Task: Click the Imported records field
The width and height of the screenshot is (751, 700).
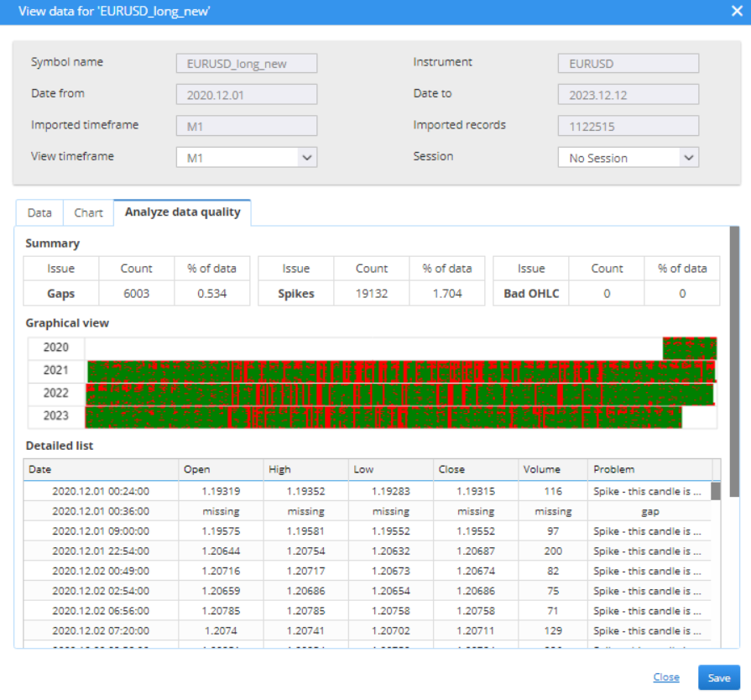Action: 628,126
